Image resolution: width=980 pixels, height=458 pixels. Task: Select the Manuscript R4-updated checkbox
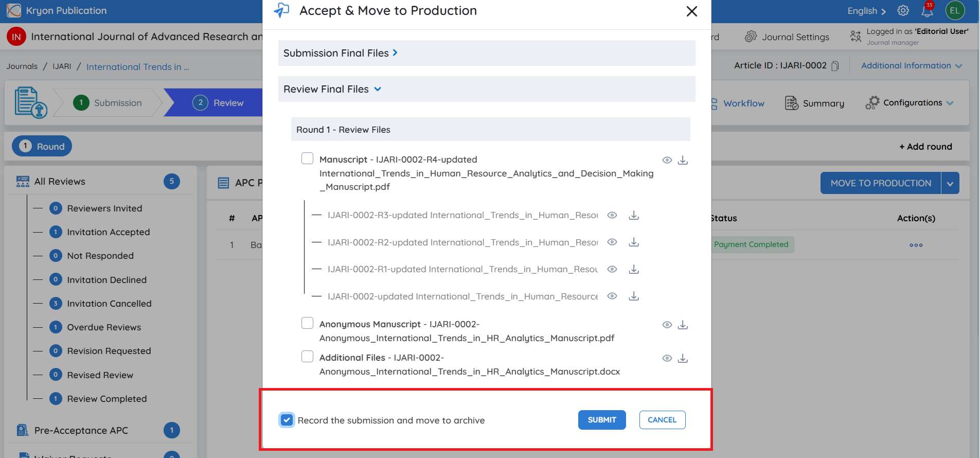307,158
